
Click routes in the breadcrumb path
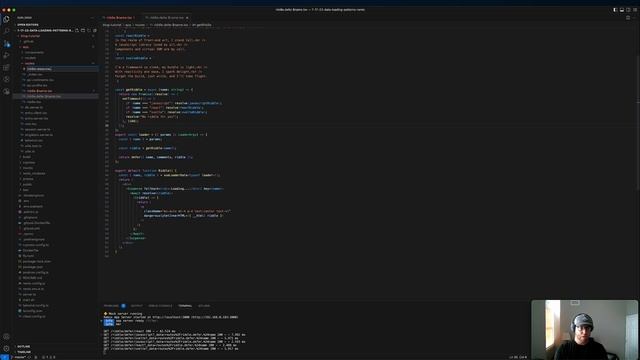[x=140, y=25]
